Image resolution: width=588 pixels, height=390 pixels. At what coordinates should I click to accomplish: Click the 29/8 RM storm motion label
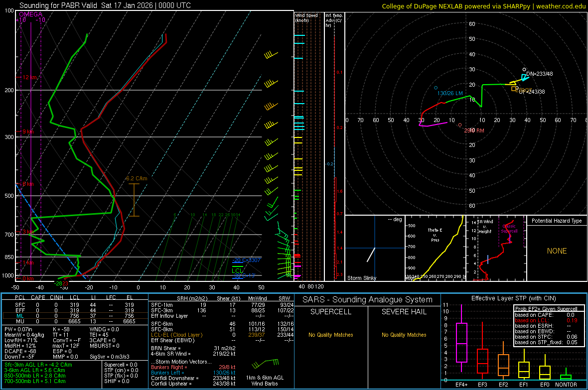(x=474, y=130)
